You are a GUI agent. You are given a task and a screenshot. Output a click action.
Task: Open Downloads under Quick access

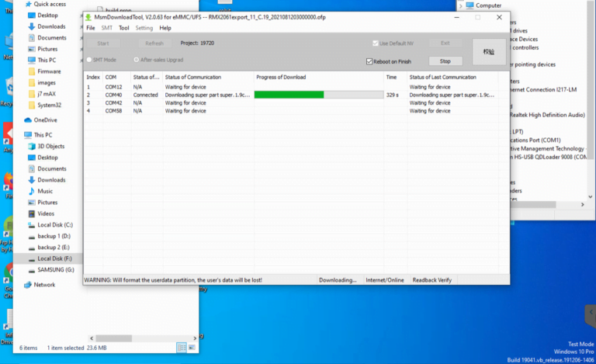tap(51, 26)
